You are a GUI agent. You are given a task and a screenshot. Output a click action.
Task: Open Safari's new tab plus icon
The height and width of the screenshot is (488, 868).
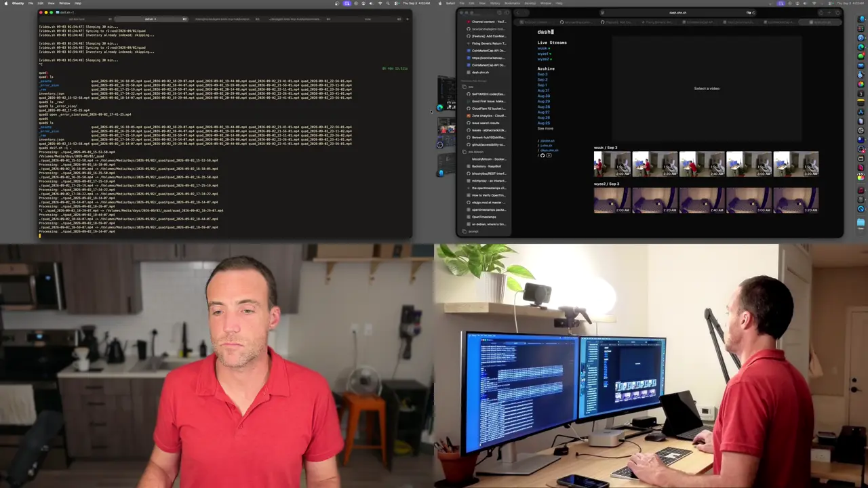tap(829, 12)
